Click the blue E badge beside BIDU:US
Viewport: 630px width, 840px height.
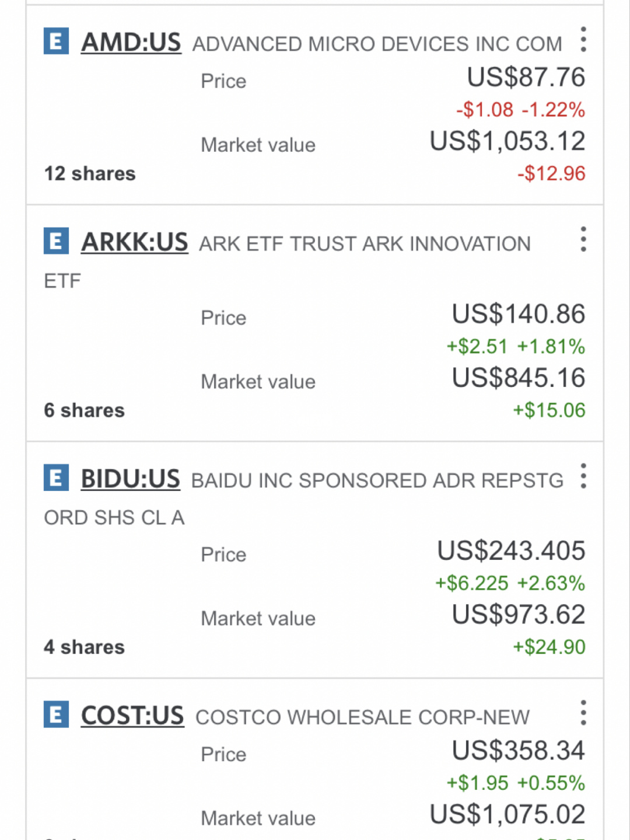56,478
